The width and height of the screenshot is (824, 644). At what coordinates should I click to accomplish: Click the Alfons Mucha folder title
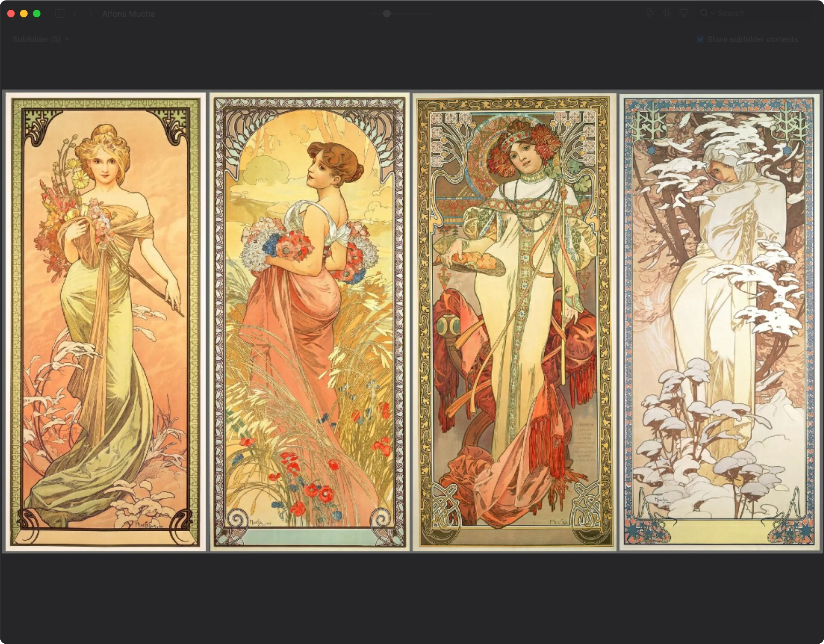128,14
